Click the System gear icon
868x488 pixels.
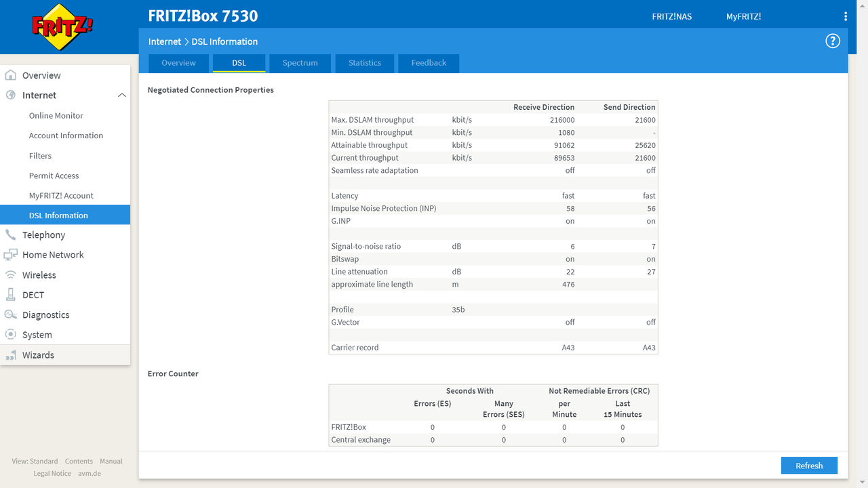point(10,335)
